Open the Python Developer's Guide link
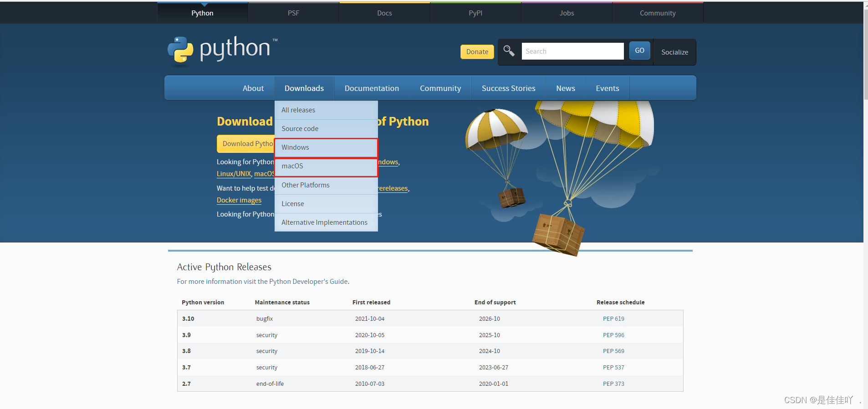Viewport: 868px width, 409px height. pos(308,282)
